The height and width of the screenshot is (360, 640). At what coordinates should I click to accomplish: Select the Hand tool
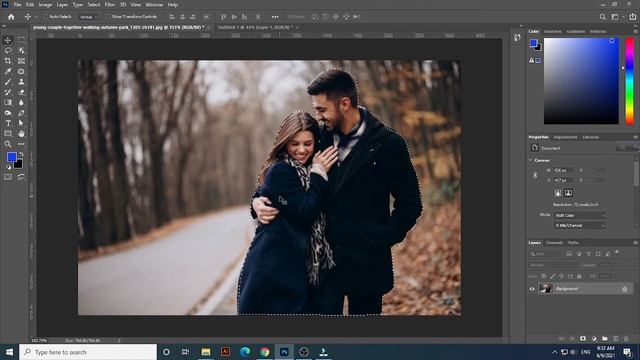coord(21,133)
